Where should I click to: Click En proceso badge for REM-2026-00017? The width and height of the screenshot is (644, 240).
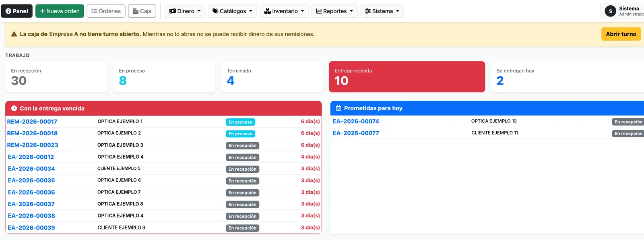[x=240, y=122]
